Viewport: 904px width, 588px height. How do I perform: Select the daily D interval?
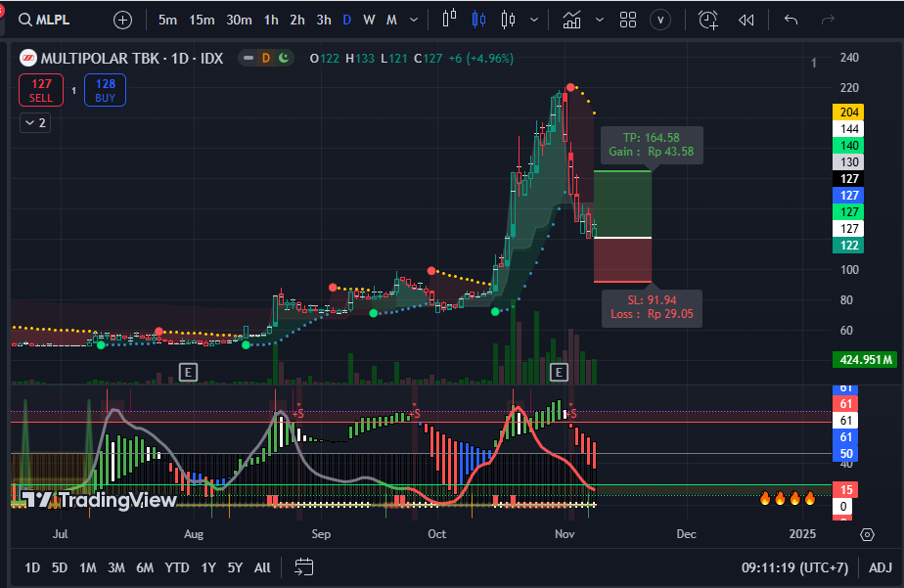[x=347, y=21]
